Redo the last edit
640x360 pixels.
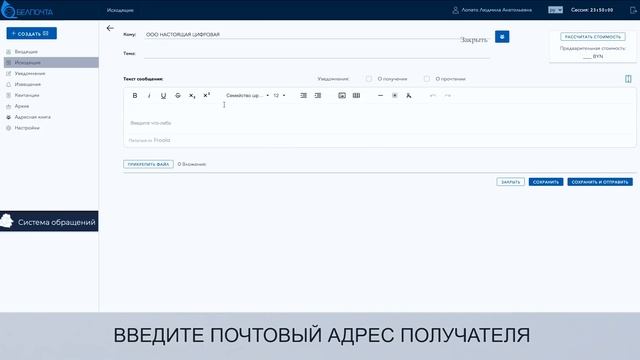(447, 96)
